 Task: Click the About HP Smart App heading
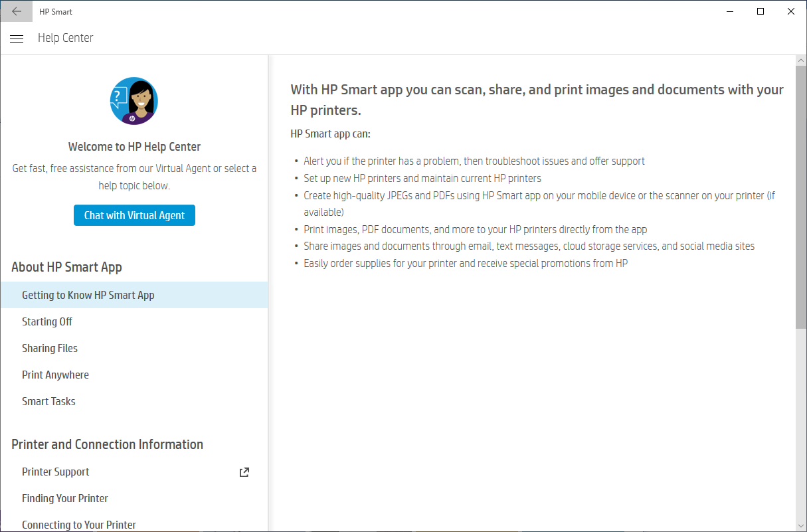(66, 267)
